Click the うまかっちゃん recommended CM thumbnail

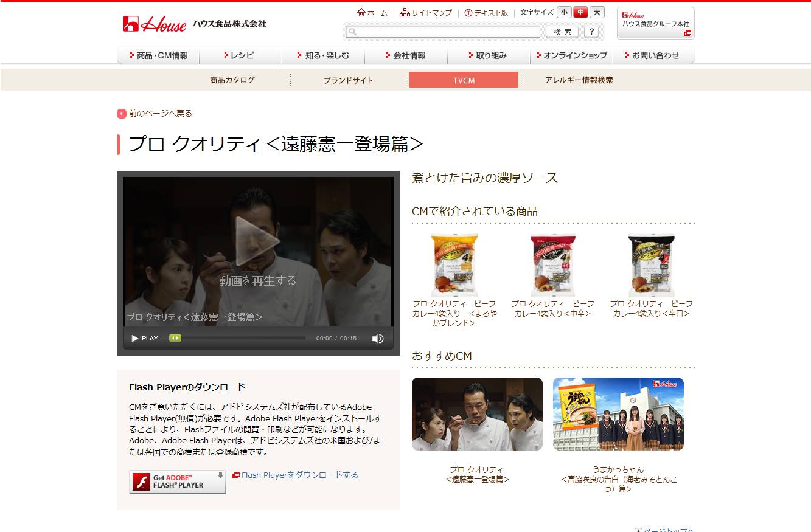(618, 414)
